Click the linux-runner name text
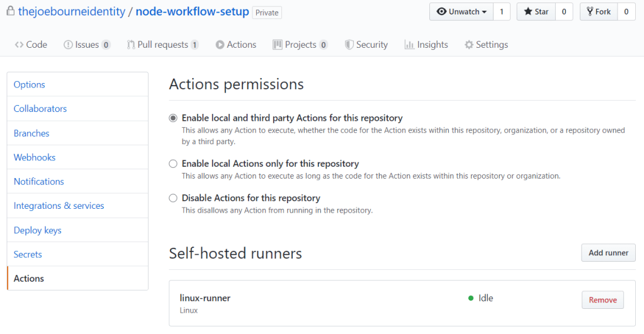Viewport: 644px width, 334px height. click(x=205, y=298)
